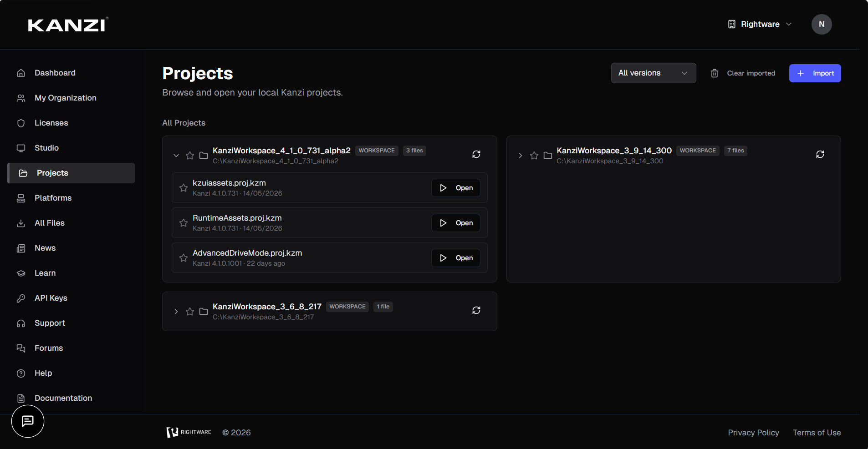Open kzuiassets.proj.kzm project
This screenshot has width=868, height=449.
456,188
